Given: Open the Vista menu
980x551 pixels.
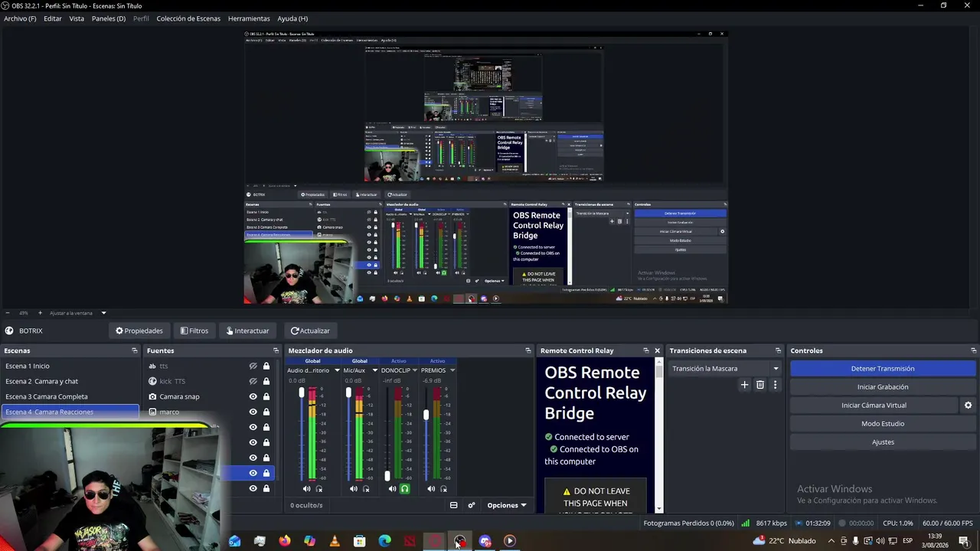Looking at the screenshot, I should 77,18.
